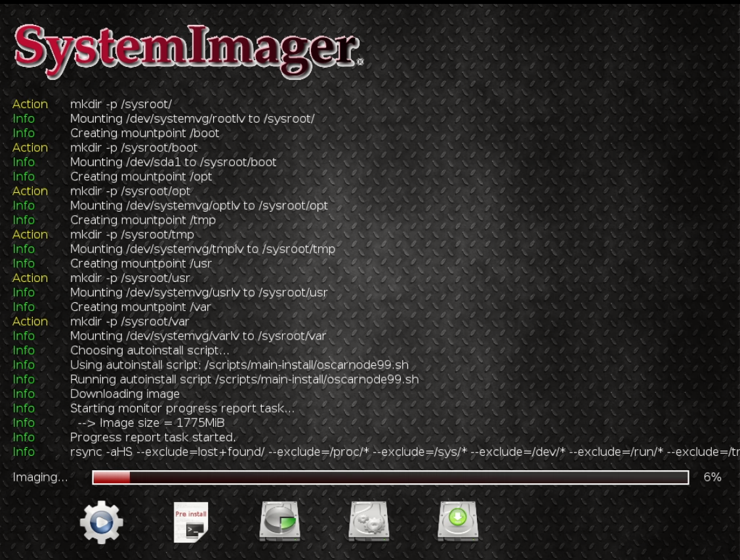Click 'mkdir -p /sysroot/var' log line
The width and height of the screenshot is (740, 560).
(x=129, y=321)
